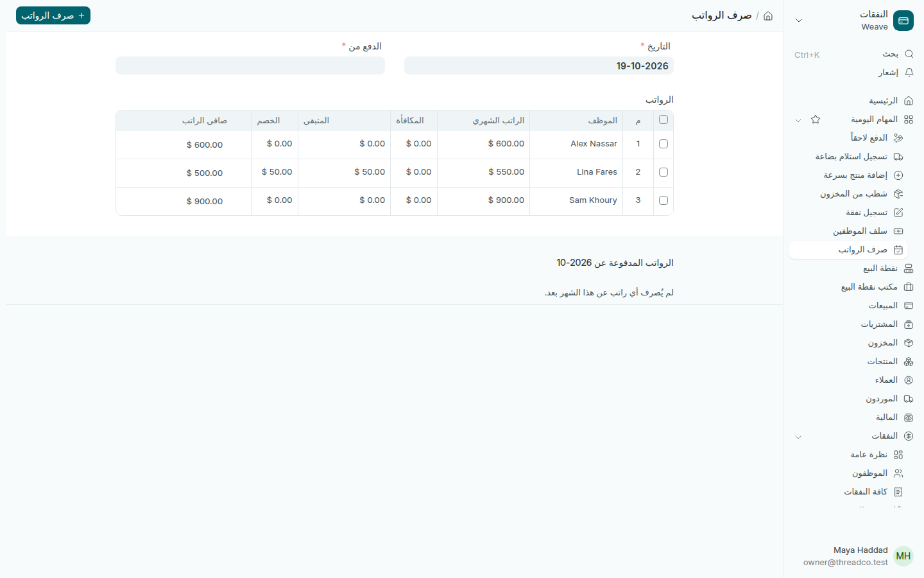Click the star favorite icon beside المهام اليومية

pos(816,119)
